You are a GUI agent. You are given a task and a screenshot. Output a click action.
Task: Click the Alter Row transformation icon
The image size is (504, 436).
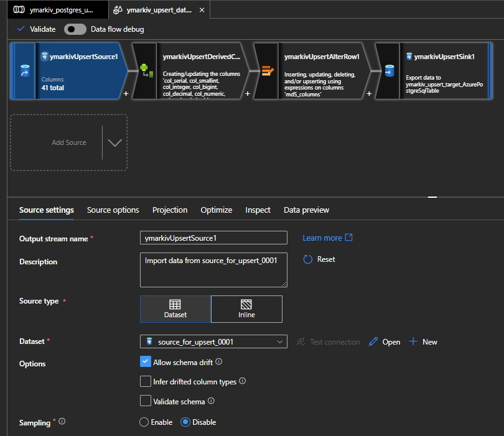267,72
